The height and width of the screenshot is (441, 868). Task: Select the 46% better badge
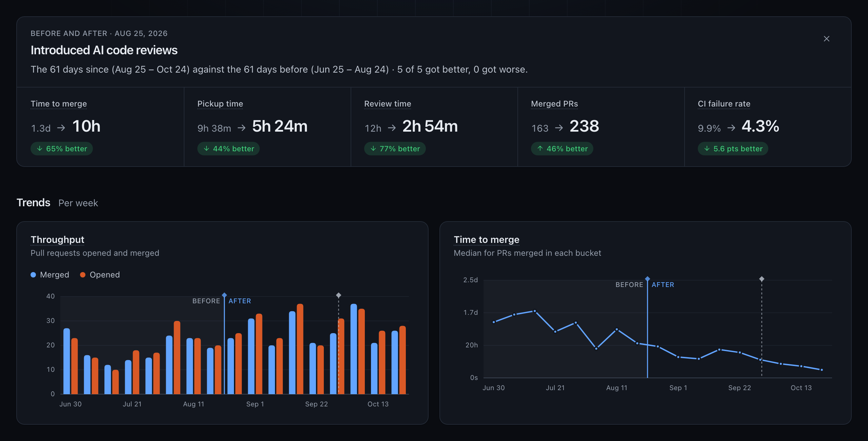point(562,149)
